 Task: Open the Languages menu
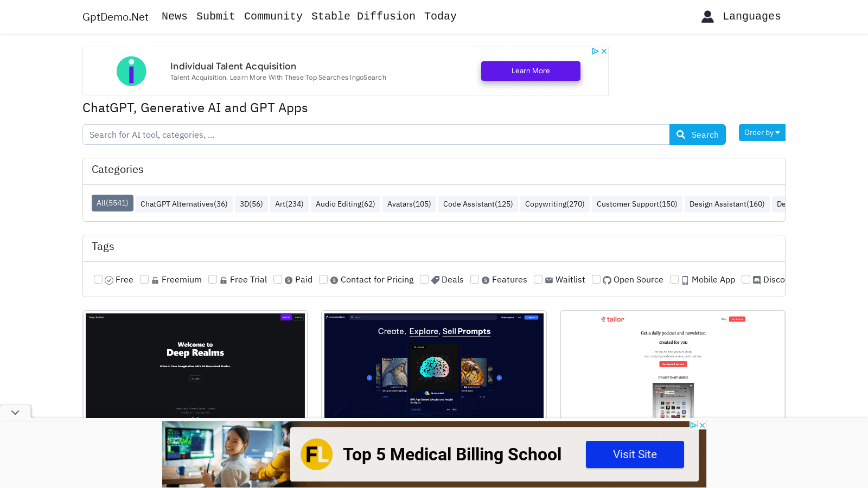(x=751, y=16)
